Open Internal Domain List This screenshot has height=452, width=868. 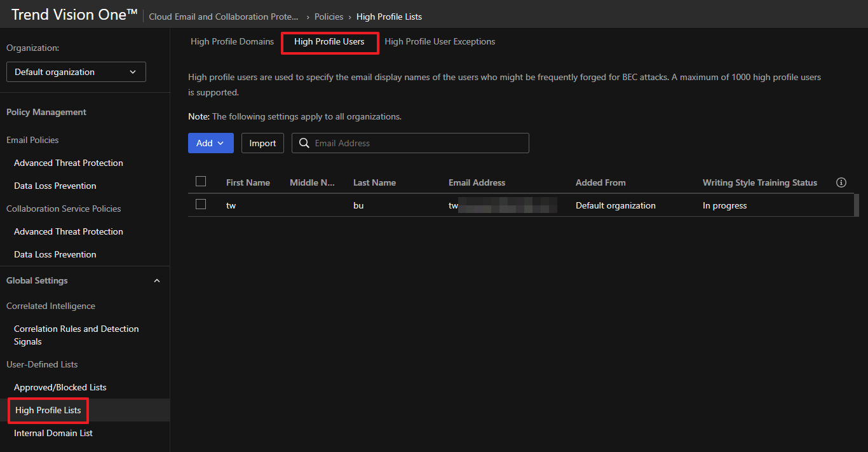coord(53,433)
